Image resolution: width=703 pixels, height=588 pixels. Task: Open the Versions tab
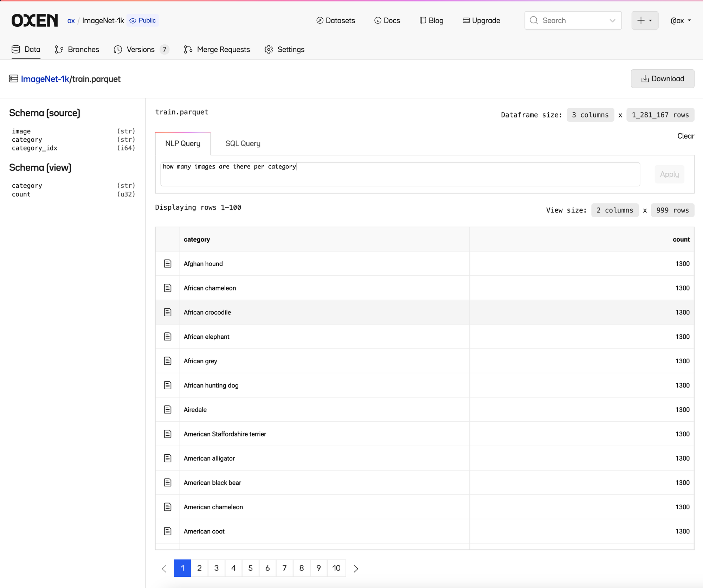(141, 50)
